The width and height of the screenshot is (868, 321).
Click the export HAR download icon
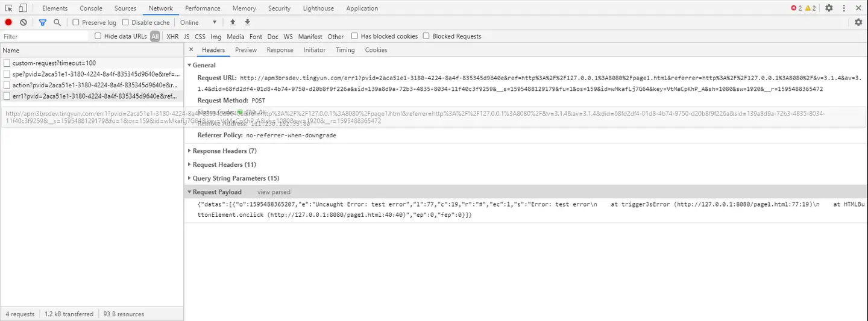pyautogui.click(x=247, y=22)
